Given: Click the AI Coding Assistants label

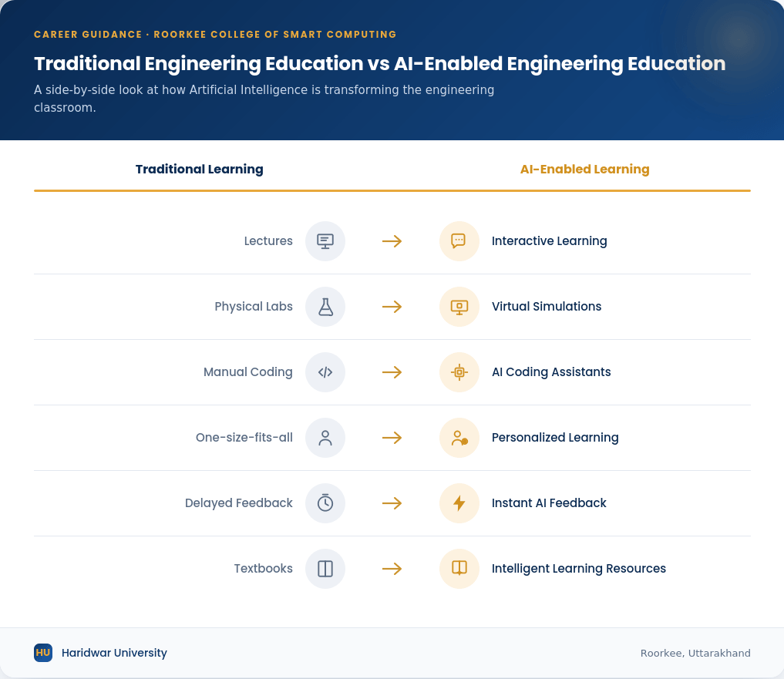Looking at the screenshot, I should (x=551, y=372).
